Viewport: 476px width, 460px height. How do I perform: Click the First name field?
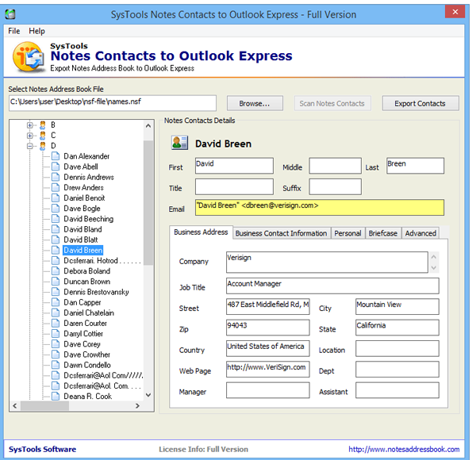(234, 166)
